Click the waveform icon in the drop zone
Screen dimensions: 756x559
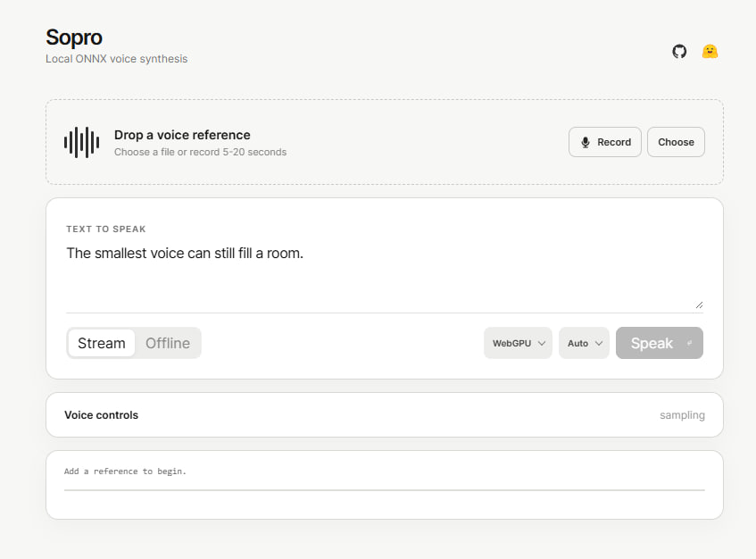(x=81, y=142)
